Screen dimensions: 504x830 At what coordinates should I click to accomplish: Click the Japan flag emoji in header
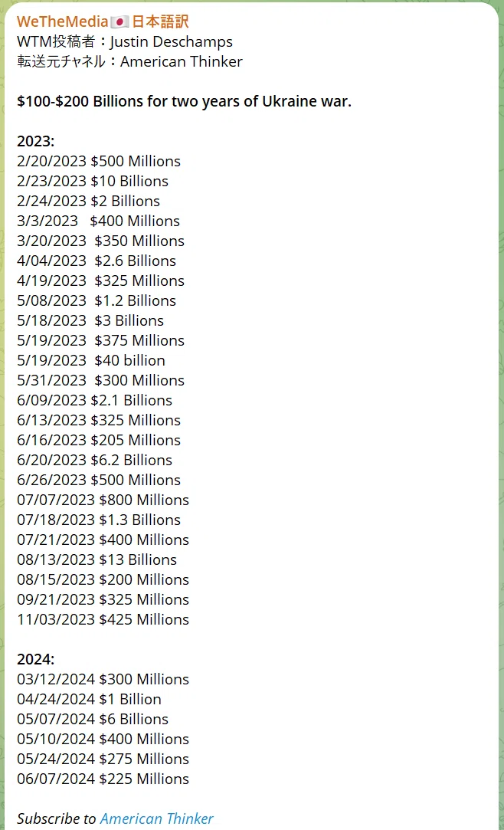(x=119, y=21)
